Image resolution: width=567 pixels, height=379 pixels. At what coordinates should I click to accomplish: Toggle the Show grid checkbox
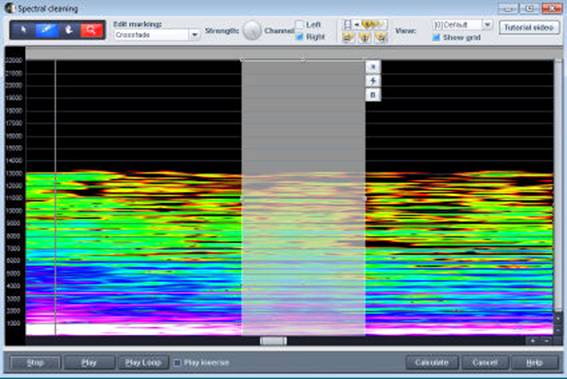coord(436,37)
